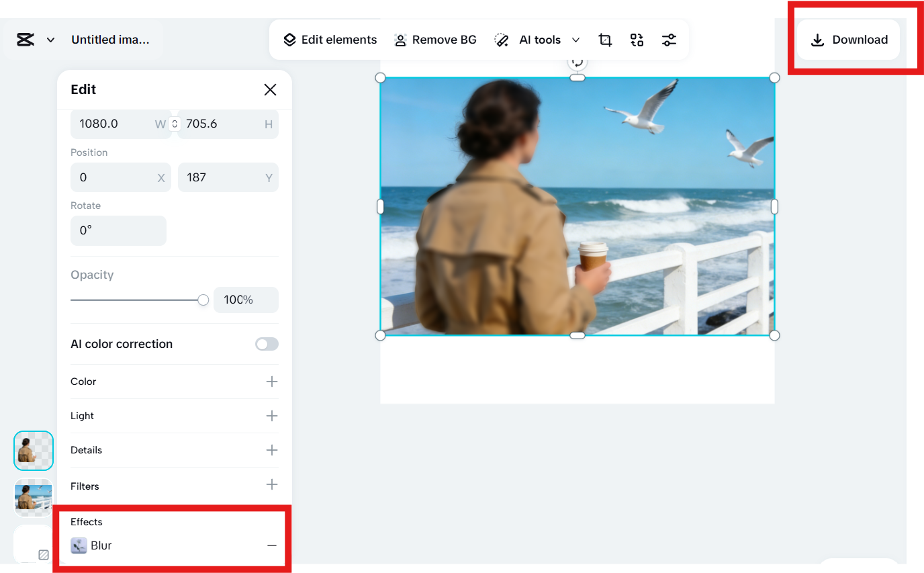Focus the Position X field
The image size is (924, 573).
(121, 177)
